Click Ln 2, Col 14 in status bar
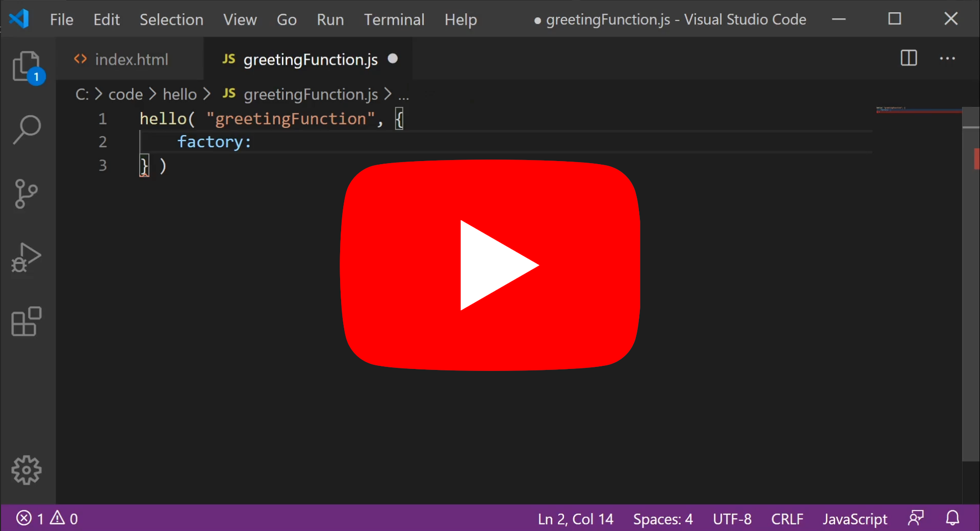 [576, 519]
